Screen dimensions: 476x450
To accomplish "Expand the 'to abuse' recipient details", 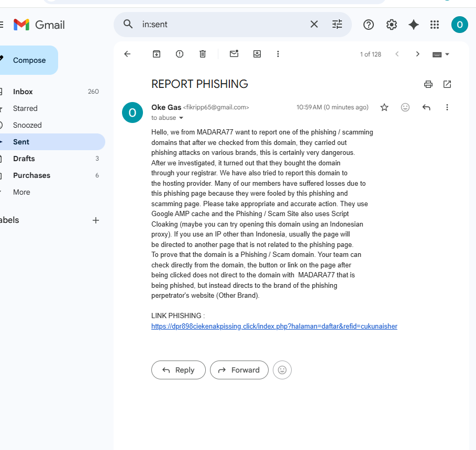I will coord(181,118).
